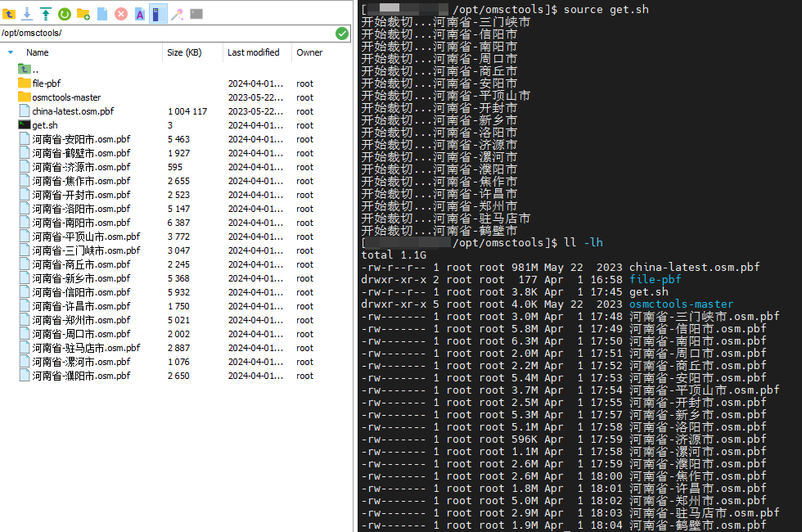The width and height of the screenshot is (802, 532).
Task: Click '开始裁切...河南省-三门峡市' terminal line
Action: 446,22
